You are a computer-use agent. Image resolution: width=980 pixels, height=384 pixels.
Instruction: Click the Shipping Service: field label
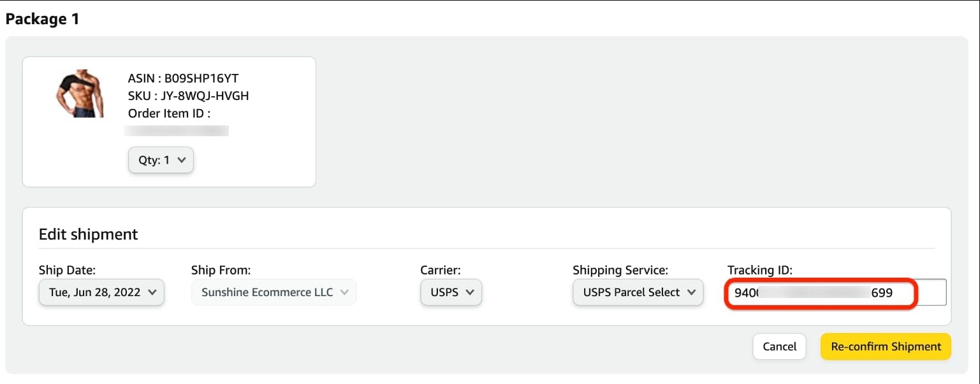620,270
